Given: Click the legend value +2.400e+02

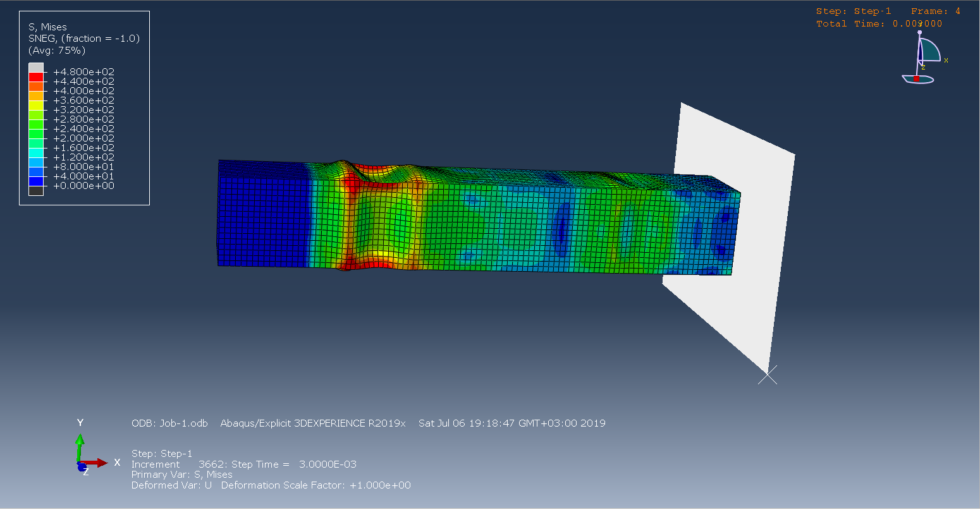Looking at the screenshot, I should (x=83, y=129).
